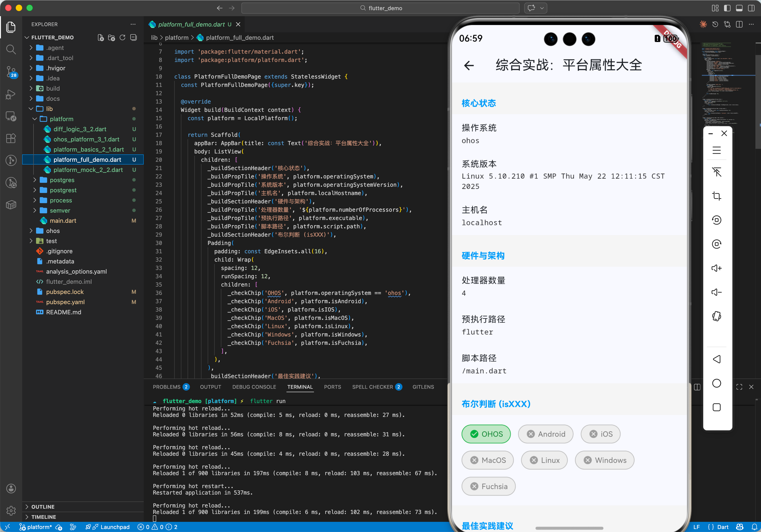Open the PROBLEMS panel tab

[166, 387]
